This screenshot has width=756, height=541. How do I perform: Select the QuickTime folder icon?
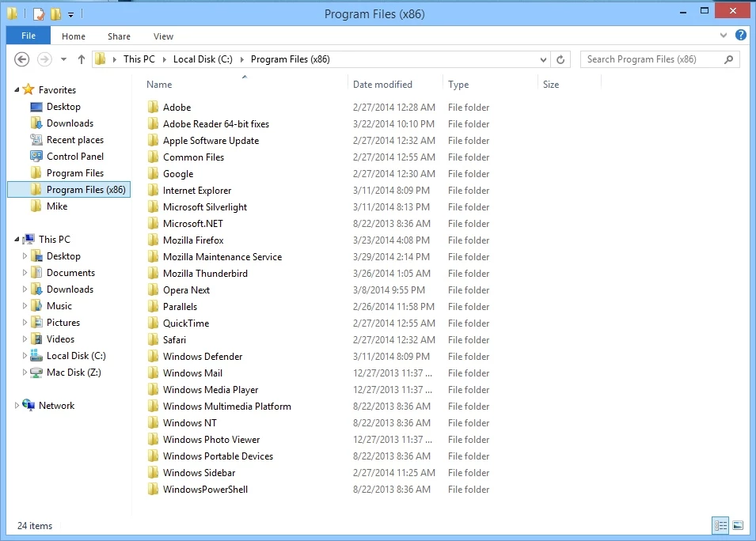[x=153, y=323]
